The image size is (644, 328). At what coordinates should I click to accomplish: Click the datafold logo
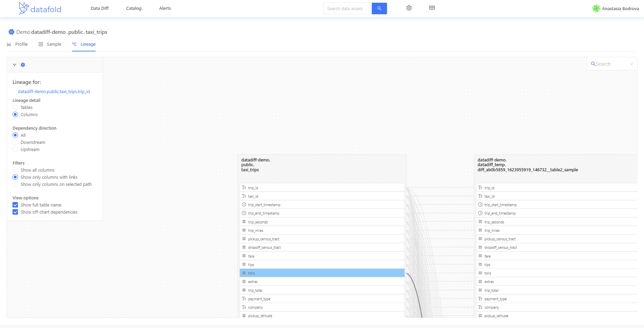tap(40, 8)
